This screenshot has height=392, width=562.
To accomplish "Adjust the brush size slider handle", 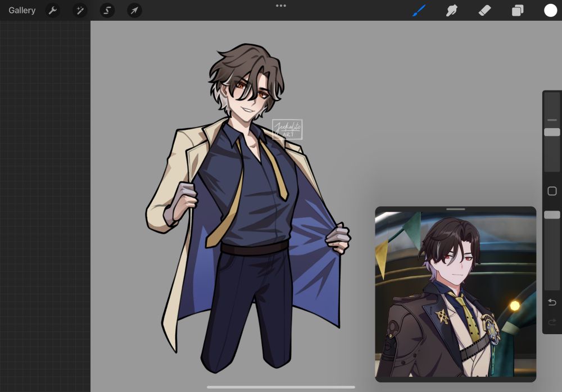I will pos(552,132).
